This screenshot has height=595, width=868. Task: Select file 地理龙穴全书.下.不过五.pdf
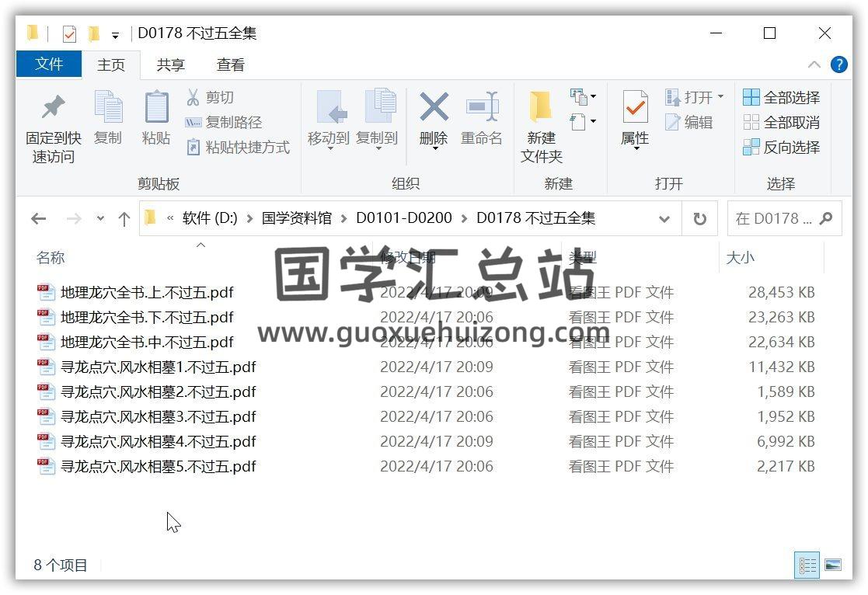click(x=147, y=317)
